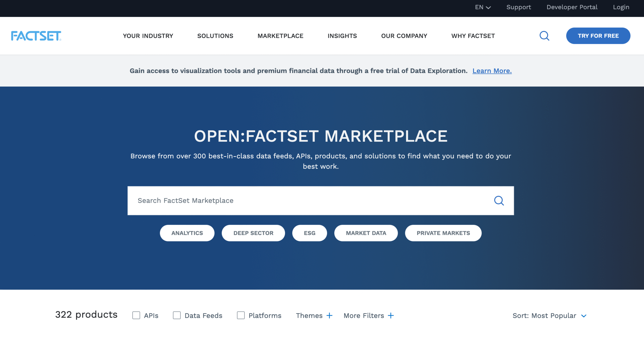Follow the Learn More link
Screen dimensions: 644x338
[x=492, y=71]
